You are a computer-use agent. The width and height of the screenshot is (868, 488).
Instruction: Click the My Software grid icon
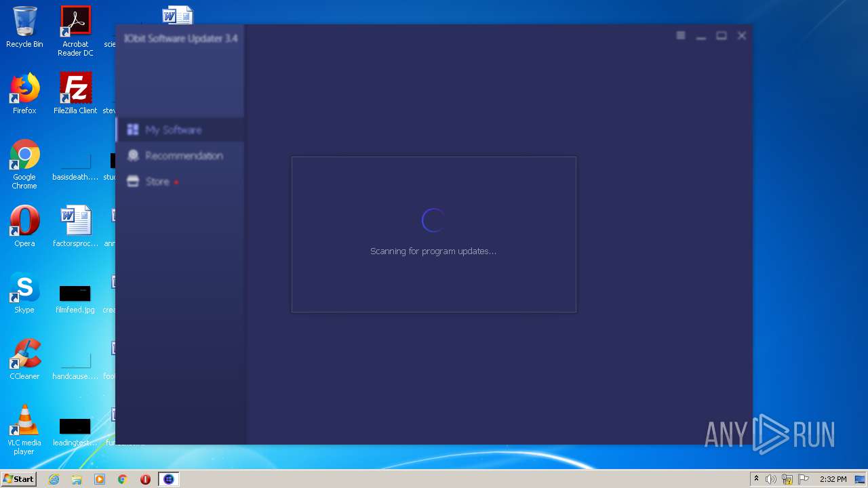(x=133, y=129)
